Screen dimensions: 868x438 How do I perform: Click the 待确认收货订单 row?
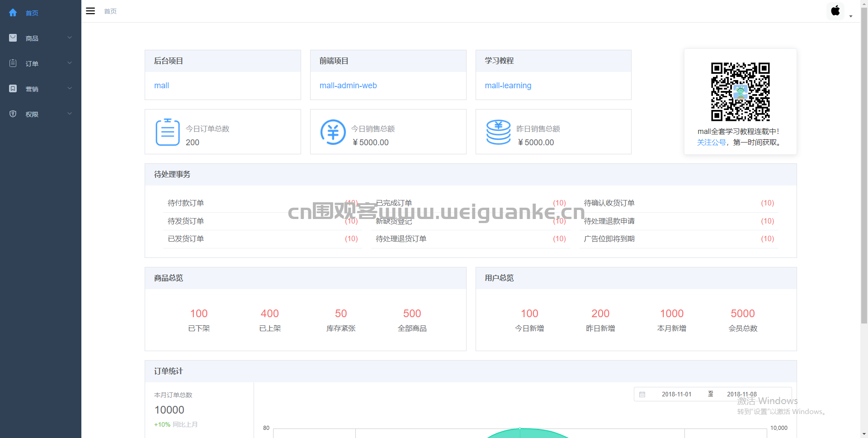pyautogui.click(x=679, y=203)
